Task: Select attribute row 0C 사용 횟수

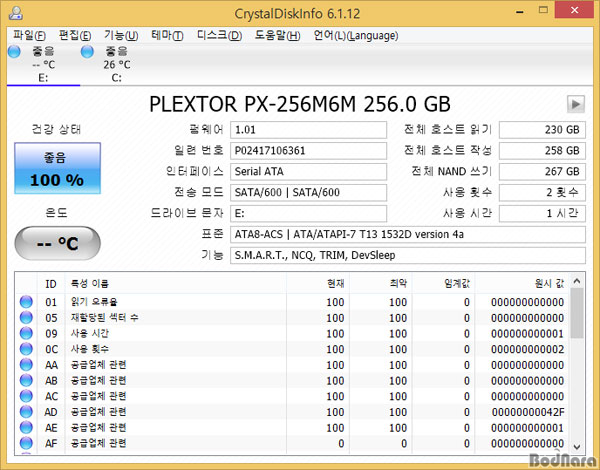Action: click(x=292, y=349)
